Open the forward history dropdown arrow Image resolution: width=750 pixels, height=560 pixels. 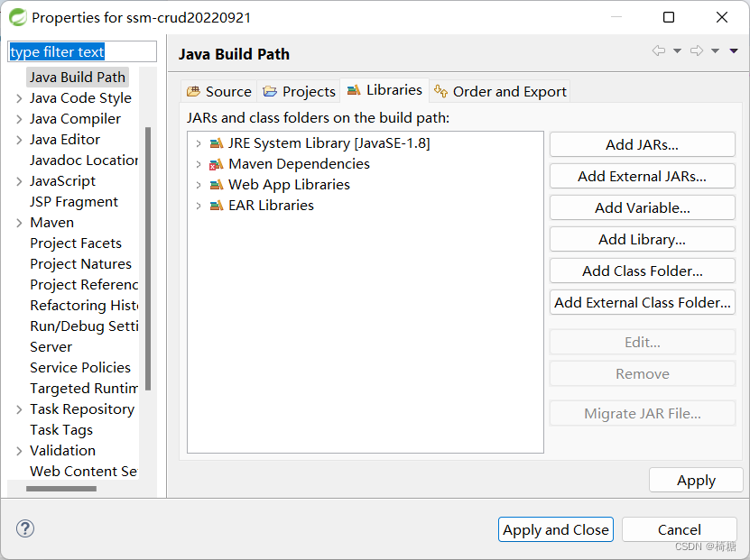pyautogui.click(x=715, y=50)
